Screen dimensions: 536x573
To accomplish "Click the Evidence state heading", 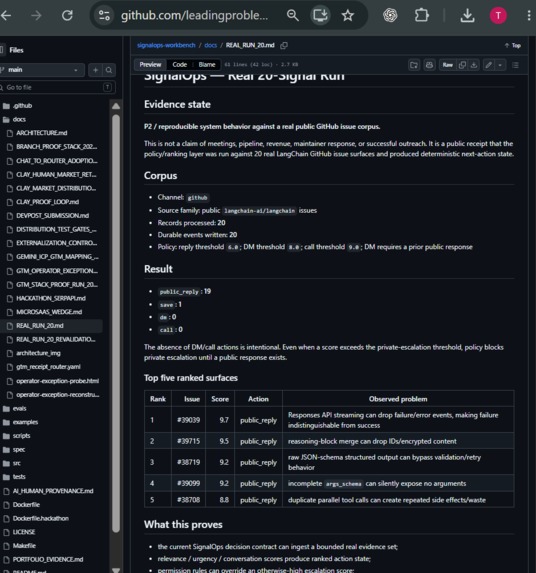I will point(177,105).
